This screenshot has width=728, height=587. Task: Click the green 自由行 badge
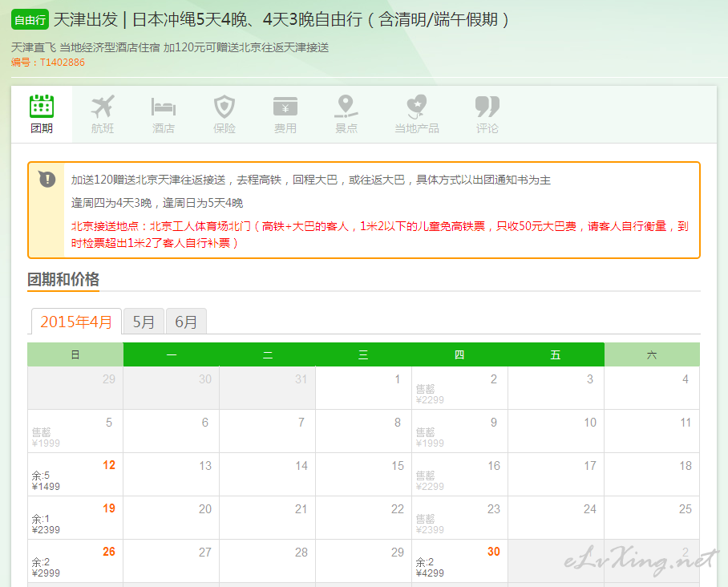tap(30, 19)
